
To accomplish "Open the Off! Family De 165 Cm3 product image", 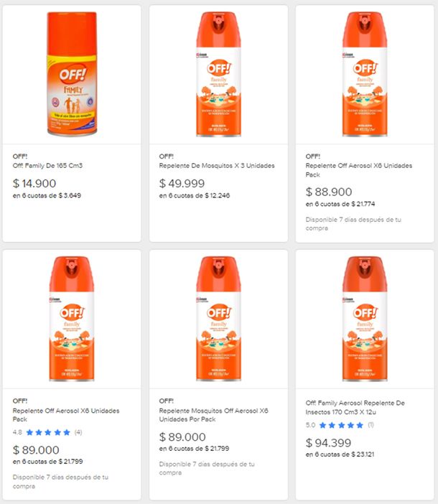I will click(x=72, y=73).
